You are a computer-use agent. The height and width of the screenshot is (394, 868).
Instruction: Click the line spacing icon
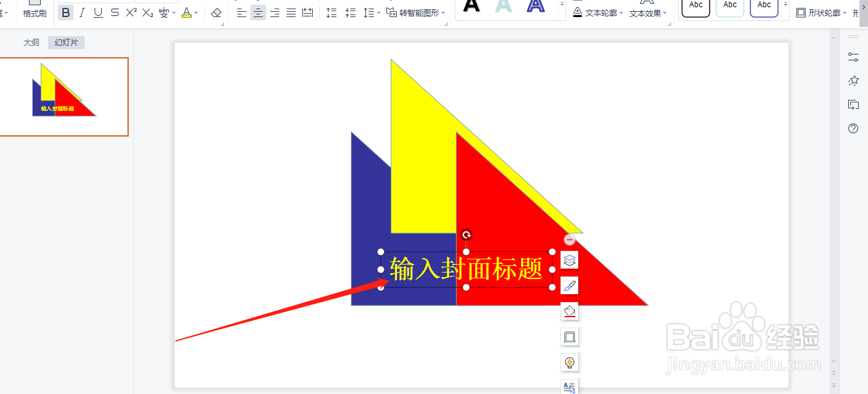point(369,12)
